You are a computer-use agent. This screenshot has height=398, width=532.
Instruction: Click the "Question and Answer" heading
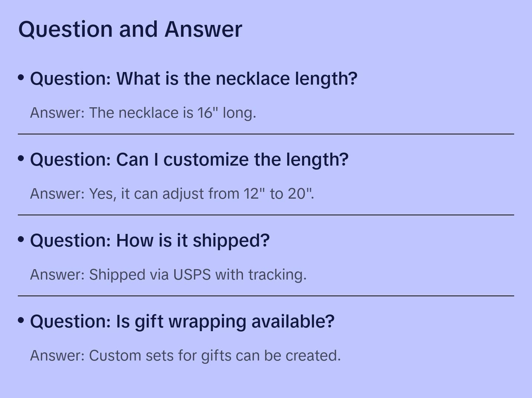pos(130,29)
